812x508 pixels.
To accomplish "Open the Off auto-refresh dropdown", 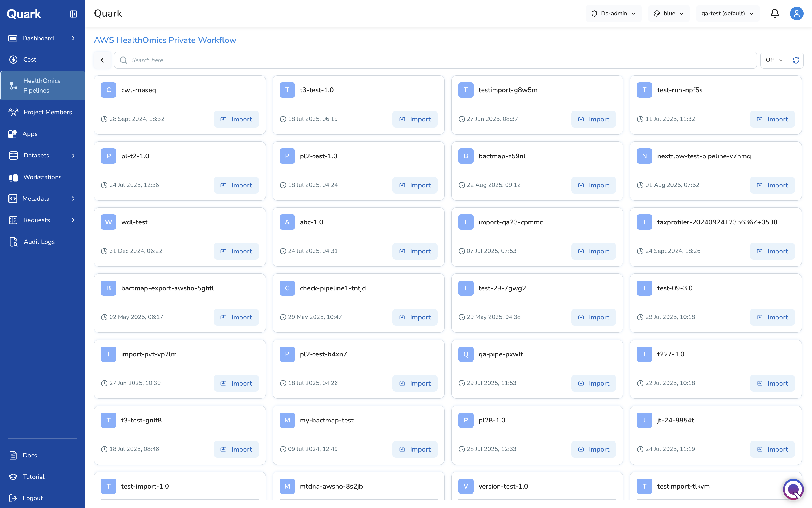I will 774,60.
